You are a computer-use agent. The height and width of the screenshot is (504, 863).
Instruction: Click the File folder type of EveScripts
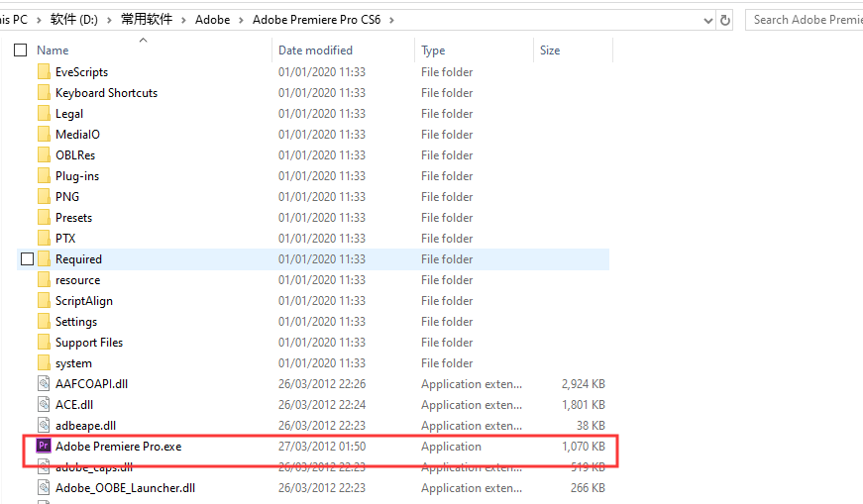coord(447,72)
